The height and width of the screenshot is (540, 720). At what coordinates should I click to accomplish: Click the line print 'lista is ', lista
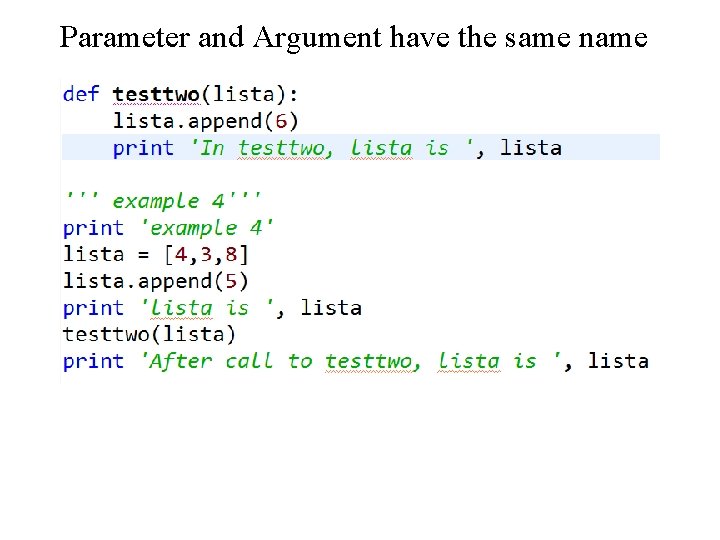pyautogui.click(x=213, y=308)
